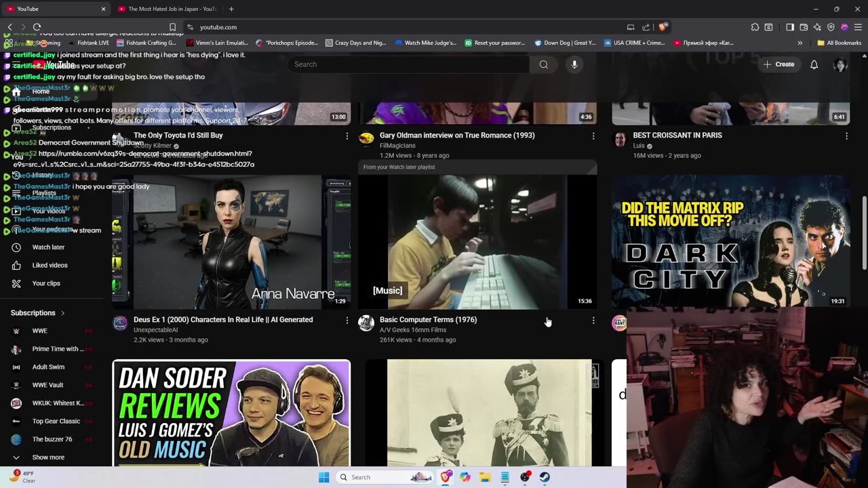Open the new tab plus button
868x488 pixels.
click(x=231, y=9)
